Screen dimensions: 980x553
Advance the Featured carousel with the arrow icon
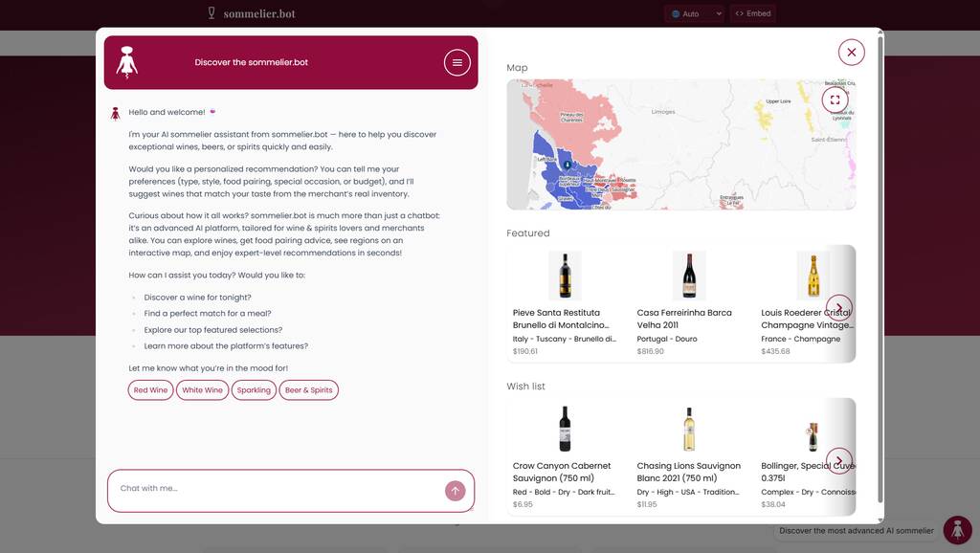[839, 307]
